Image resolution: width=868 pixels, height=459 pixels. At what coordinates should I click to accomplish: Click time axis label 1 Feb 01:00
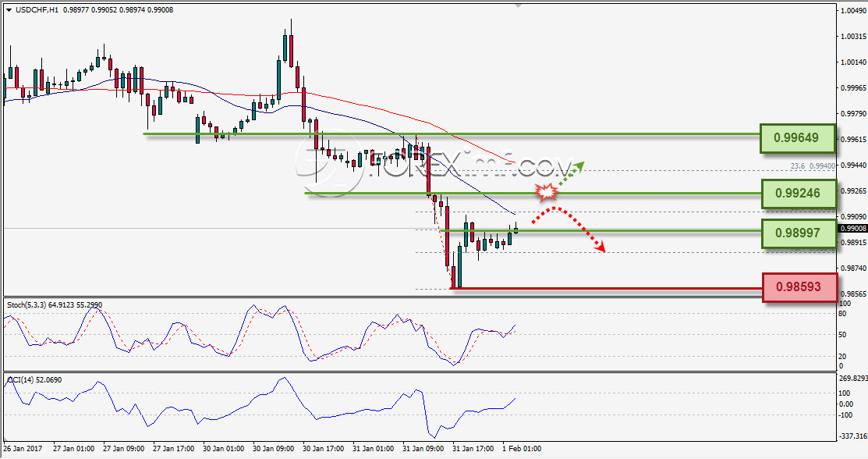pyautogui.click(x=522, y=449)
